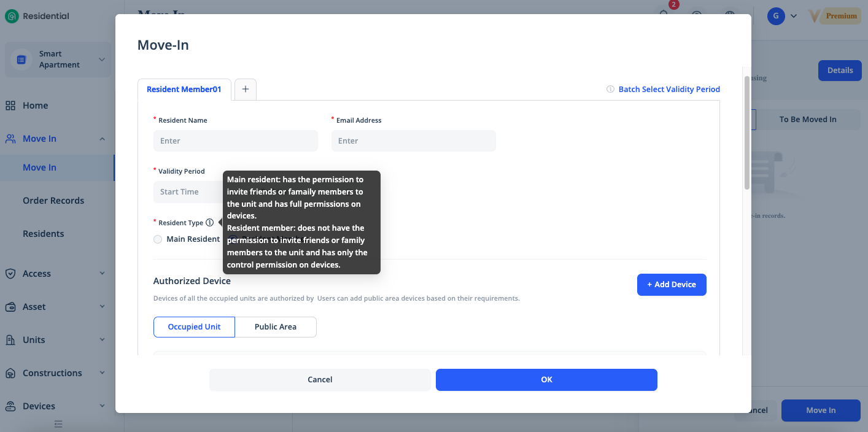This screenshot has width=868, height=432.
Task: Click the Resident Type info icon
Action: [209, 223]
